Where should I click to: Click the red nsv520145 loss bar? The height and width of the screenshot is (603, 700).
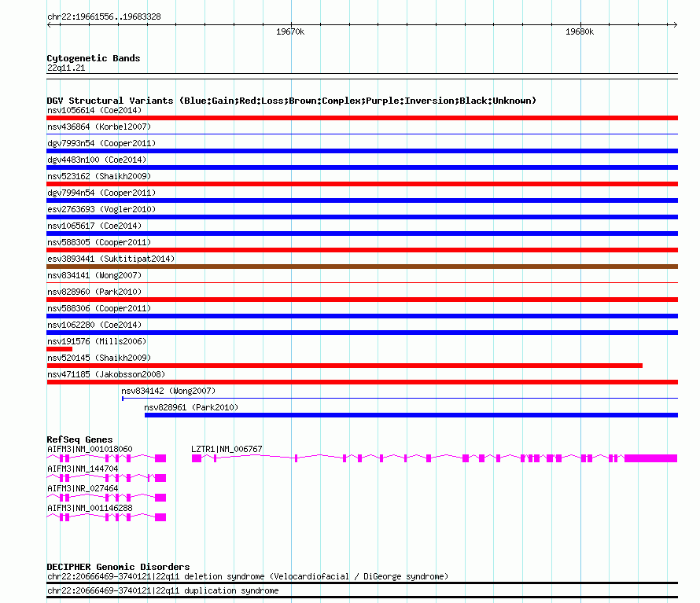click(344, 366)
